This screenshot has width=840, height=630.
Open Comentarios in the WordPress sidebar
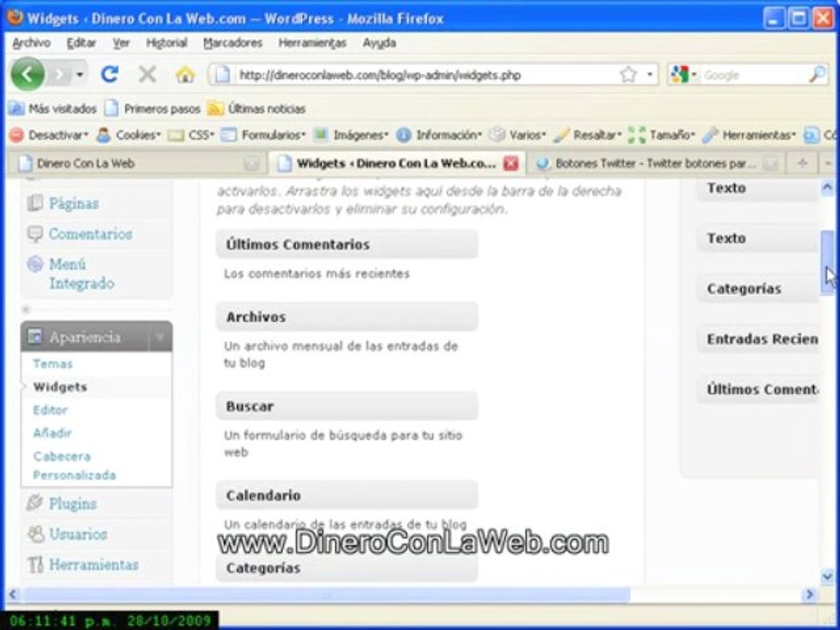pos(90,234)
